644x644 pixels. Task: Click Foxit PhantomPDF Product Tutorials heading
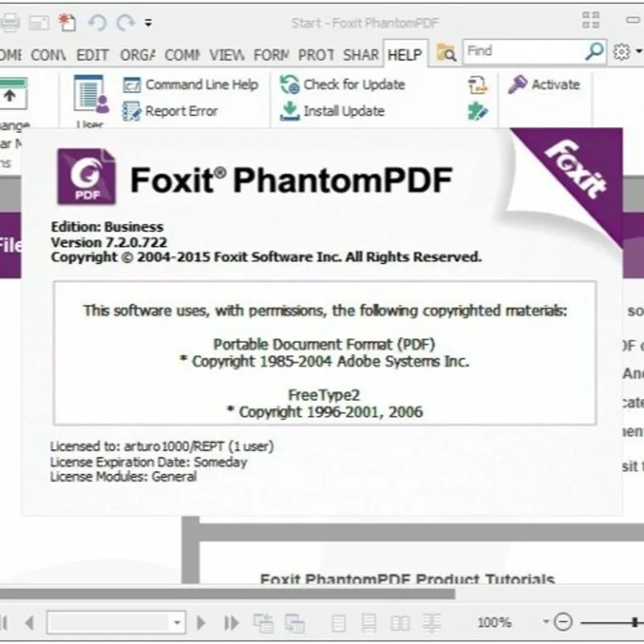(x=407, y=579)
